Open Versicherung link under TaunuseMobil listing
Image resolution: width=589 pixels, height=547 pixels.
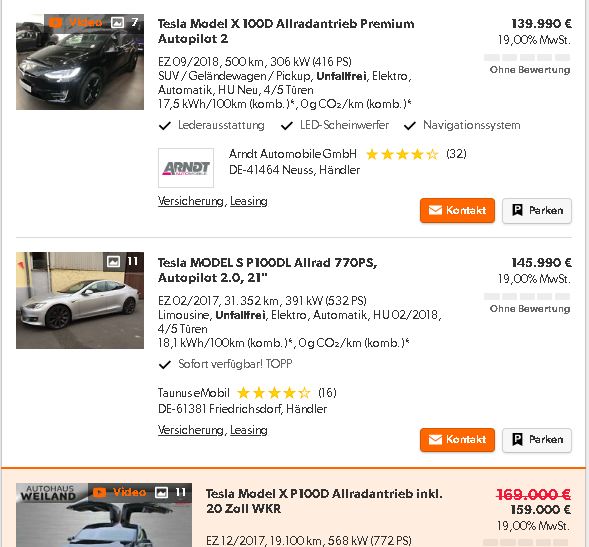tap(191, 430)
